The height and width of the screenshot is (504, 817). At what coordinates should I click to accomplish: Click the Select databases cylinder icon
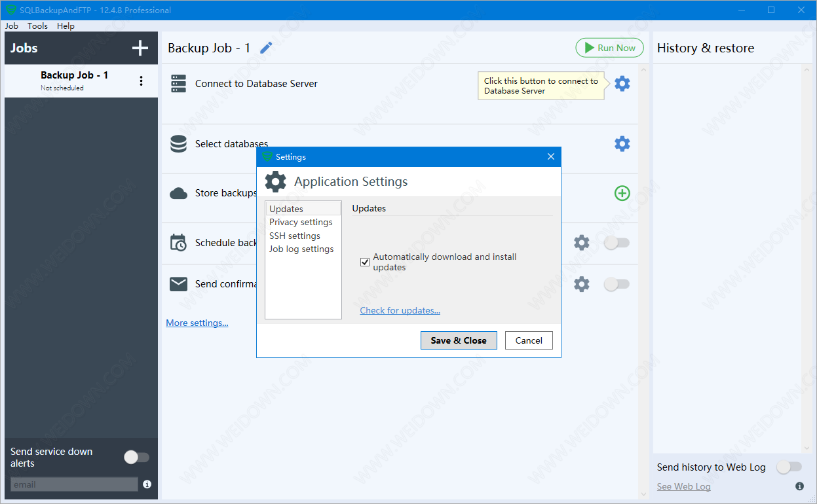[178, 144]
